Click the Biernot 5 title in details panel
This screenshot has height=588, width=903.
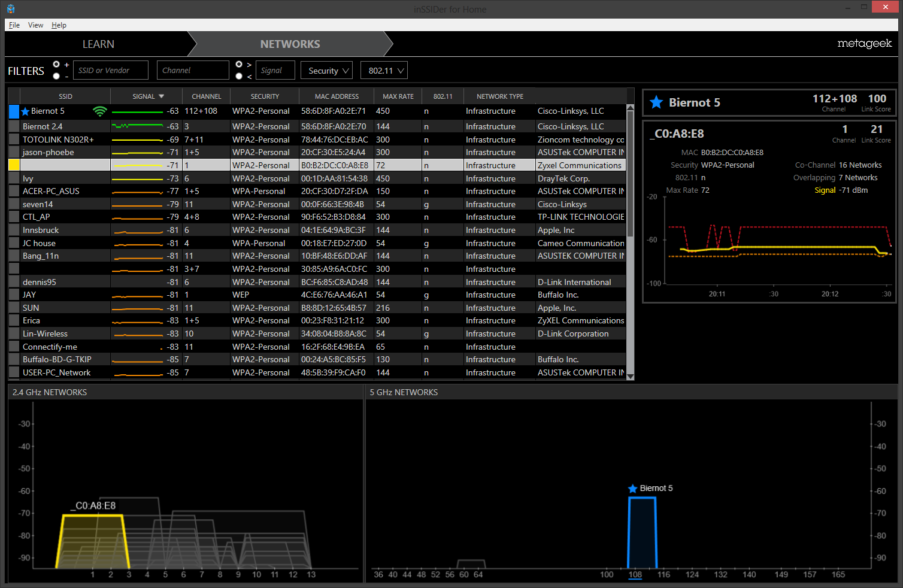[x=695, y=102]
